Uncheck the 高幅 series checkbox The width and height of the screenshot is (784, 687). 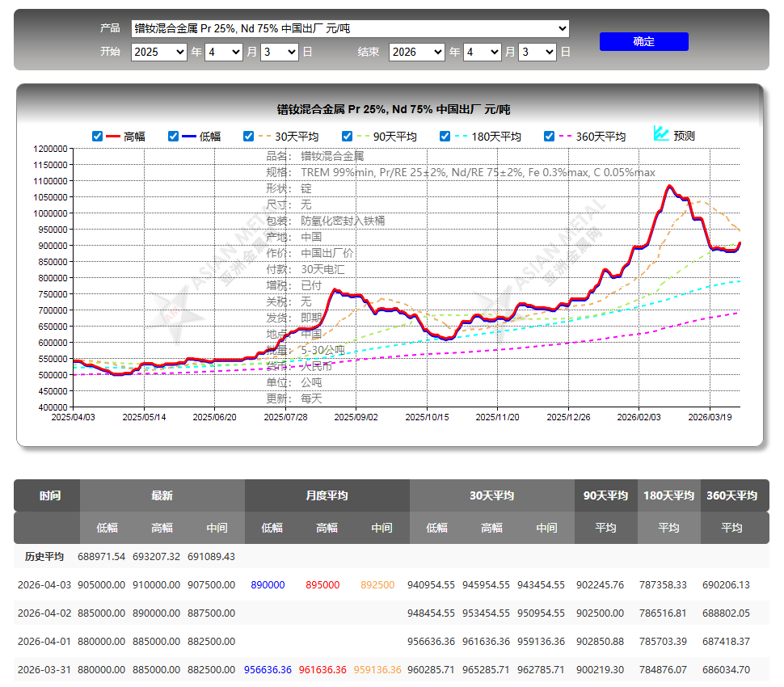click(98, 137)
